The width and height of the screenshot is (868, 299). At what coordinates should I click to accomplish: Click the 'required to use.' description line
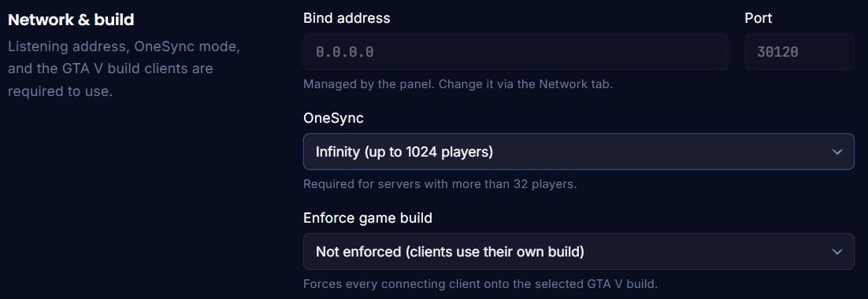(61, 91)
